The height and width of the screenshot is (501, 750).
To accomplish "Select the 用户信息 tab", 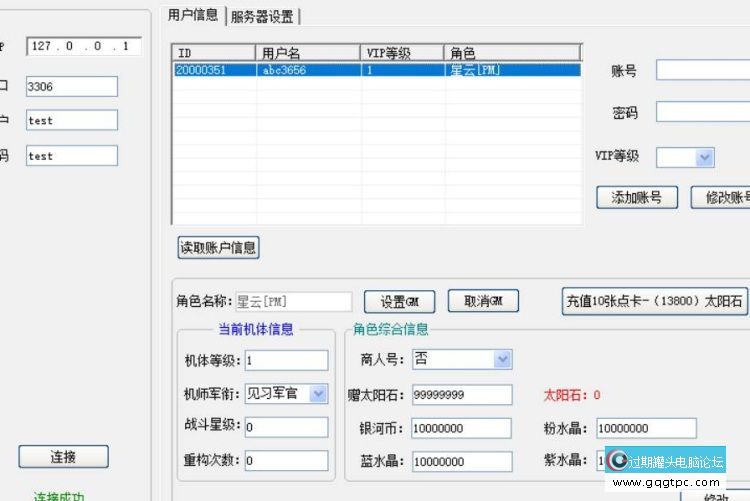I will (x=192, y=15).
